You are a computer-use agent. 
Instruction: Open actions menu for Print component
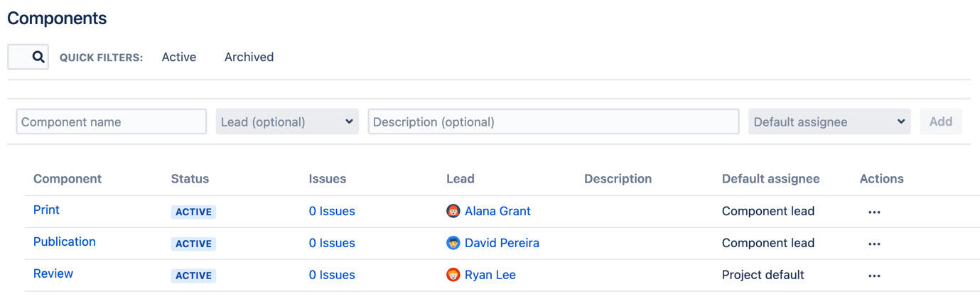(x=874, y=212)
